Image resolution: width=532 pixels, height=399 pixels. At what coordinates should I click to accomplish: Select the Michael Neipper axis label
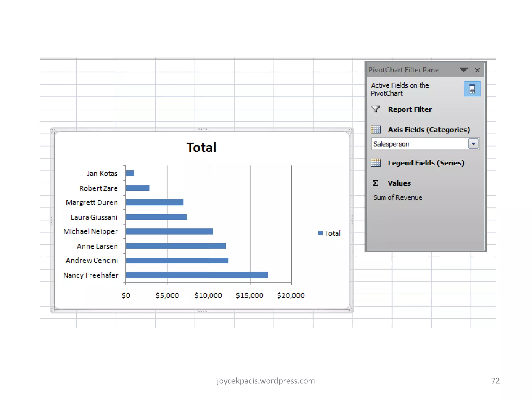click(x=90, y=231)
